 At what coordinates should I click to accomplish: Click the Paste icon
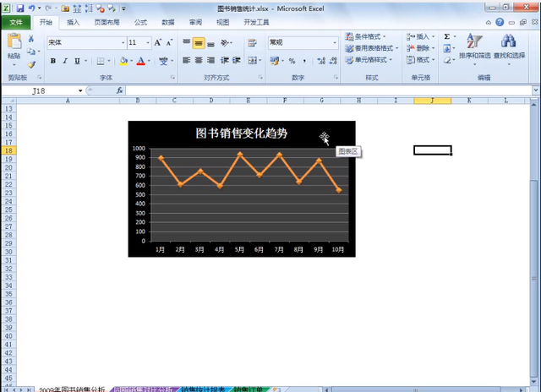point(14,46)
